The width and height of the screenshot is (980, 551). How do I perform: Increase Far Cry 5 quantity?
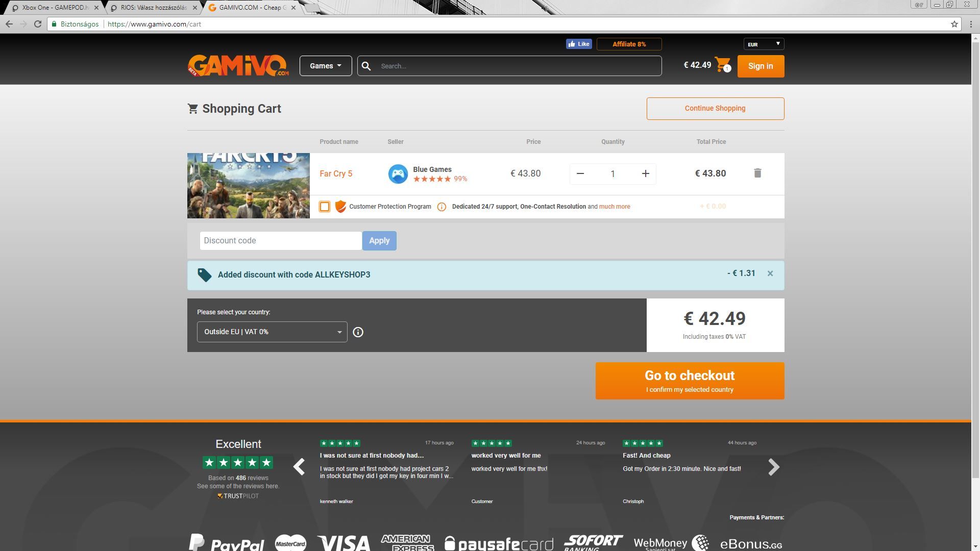click(645, 174)
